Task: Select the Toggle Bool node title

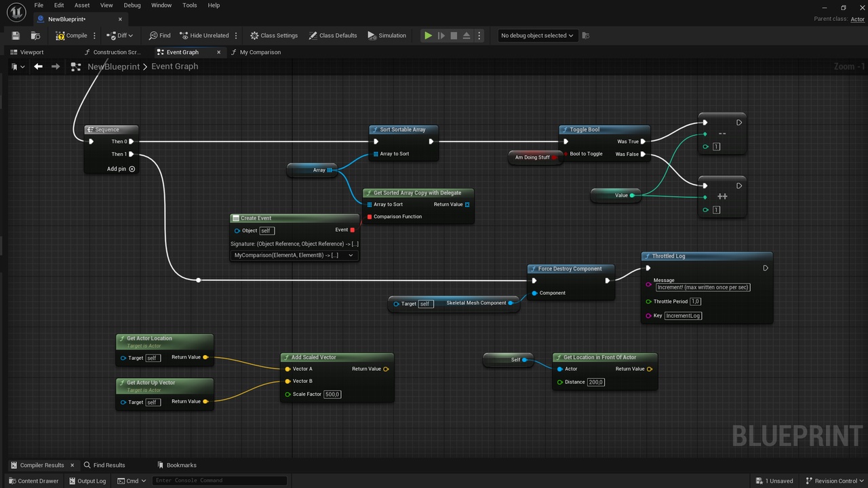Action: [x=585, y=129]
